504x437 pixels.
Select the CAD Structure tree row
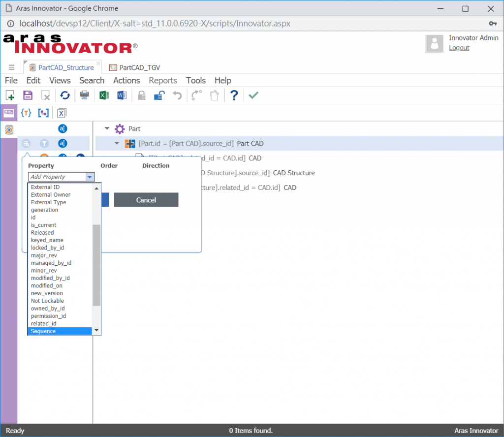[x=299, y=173]
